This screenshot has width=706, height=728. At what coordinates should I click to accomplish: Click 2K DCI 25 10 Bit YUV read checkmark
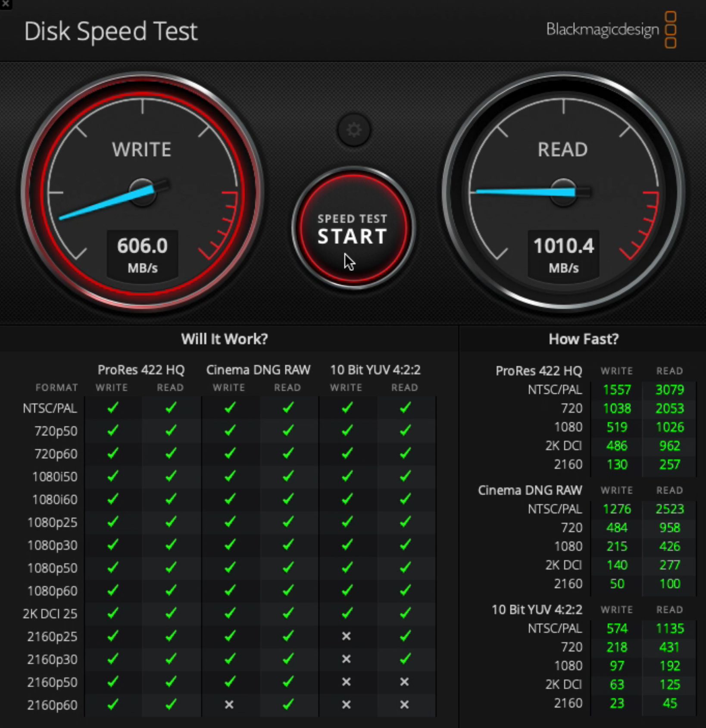pos(405,613)
